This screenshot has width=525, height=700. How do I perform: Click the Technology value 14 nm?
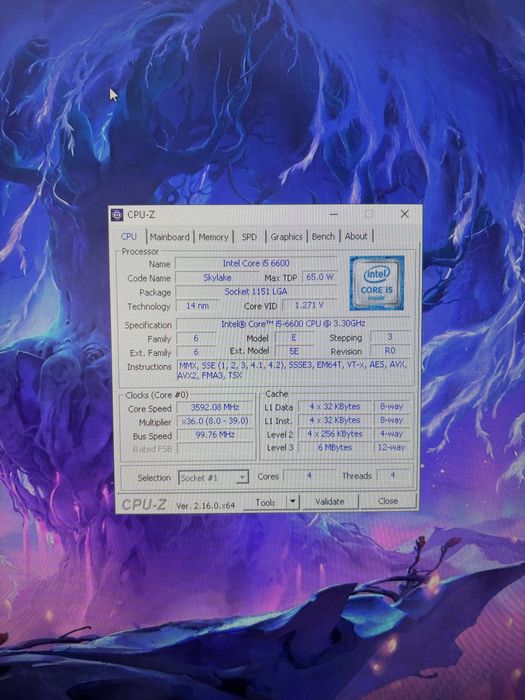(197, 306)
